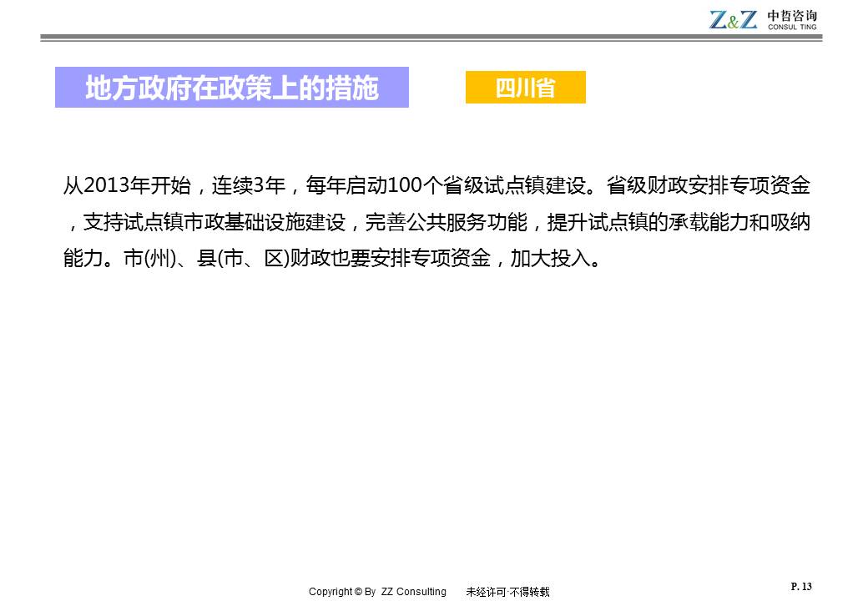Select the phrase 省级财政安排专项资金
This screenshot has height=601, width=868.
point(709,186)
